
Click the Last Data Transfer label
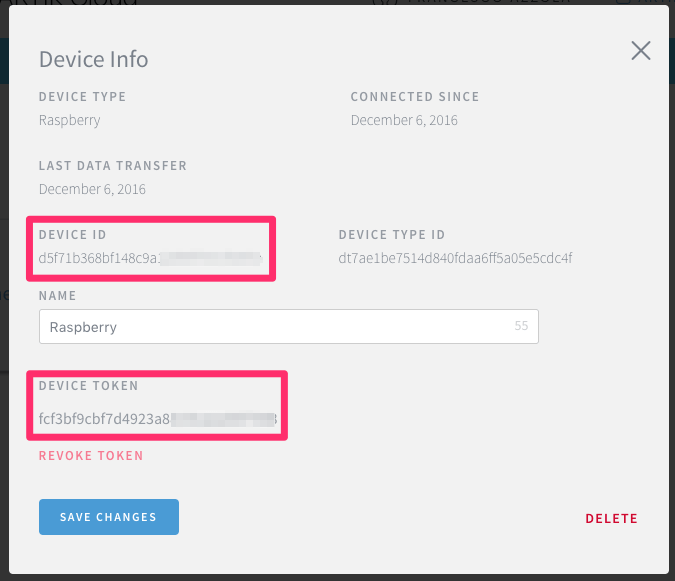coord(113,165)
